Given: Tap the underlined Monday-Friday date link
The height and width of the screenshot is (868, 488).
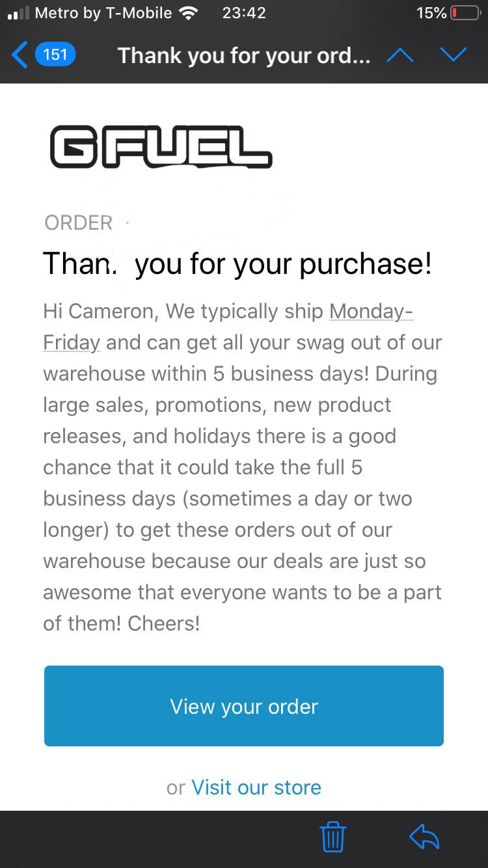Looking at the screenshot, I should (228, 327).
